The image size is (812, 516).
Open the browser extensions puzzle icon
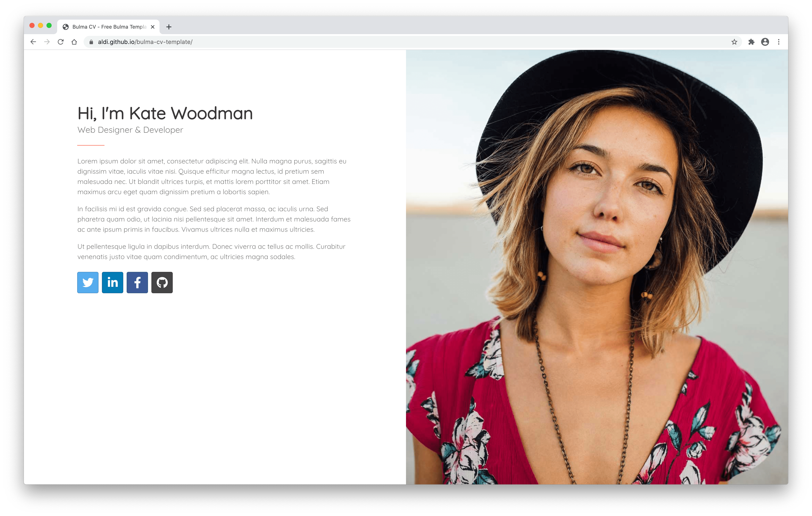coord(751,42)
